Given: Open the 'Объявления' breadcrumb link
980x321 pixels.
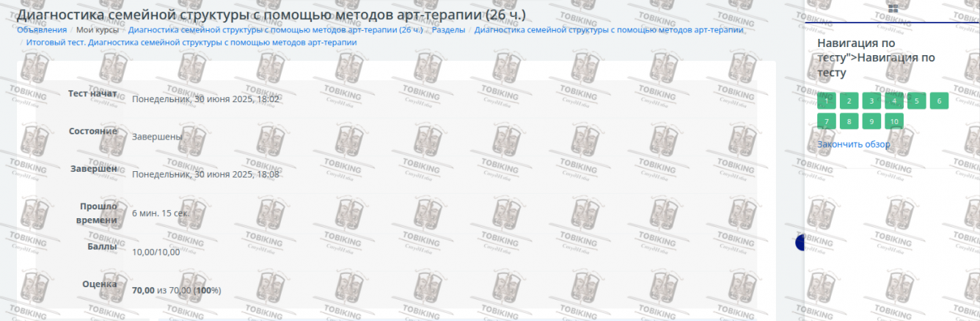Looking at the screenshot, I should coord(42,30).
